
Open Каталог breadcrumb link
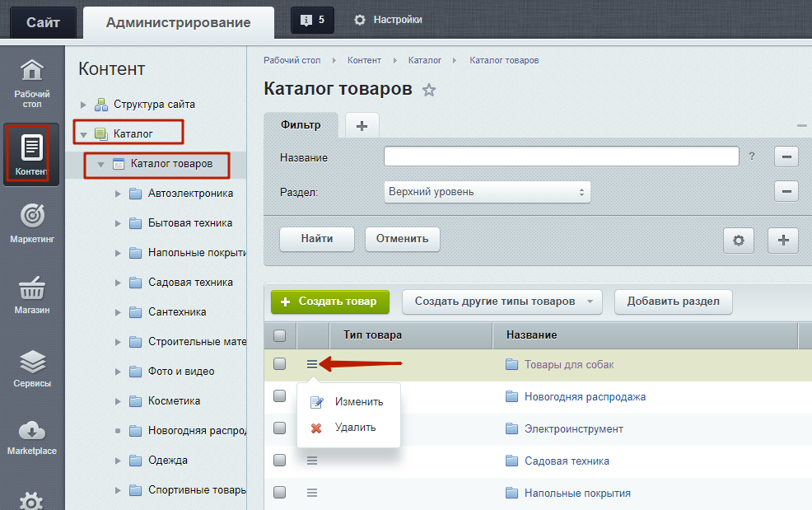pyautogui.click(x=425, y=61)
